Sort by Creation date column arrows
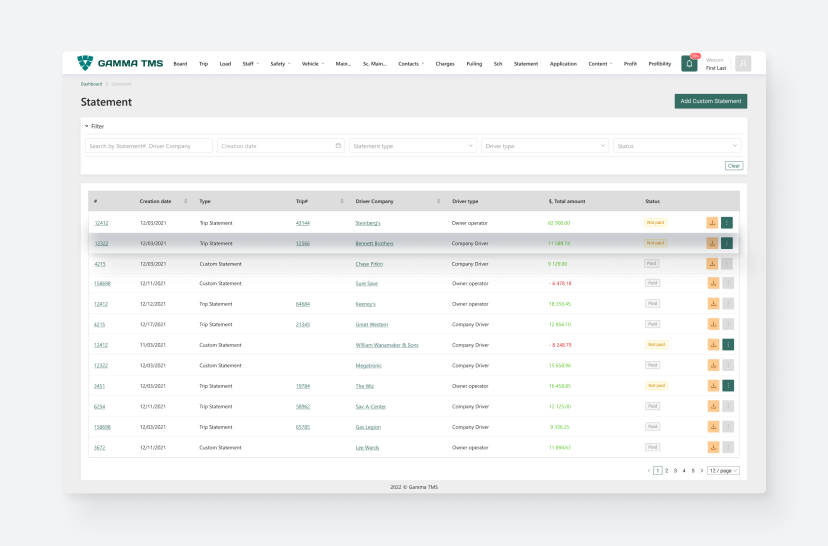Screen dimensions: 828x546 point(186,201)
